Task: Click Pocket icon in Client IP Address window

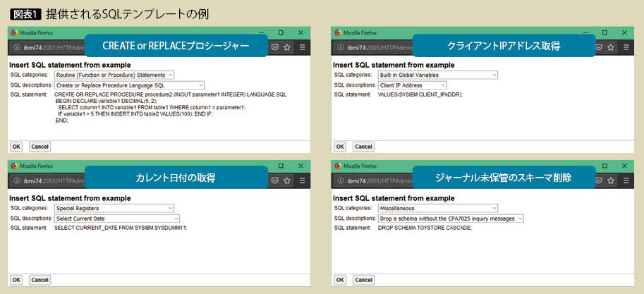Action: pos(598,47)
